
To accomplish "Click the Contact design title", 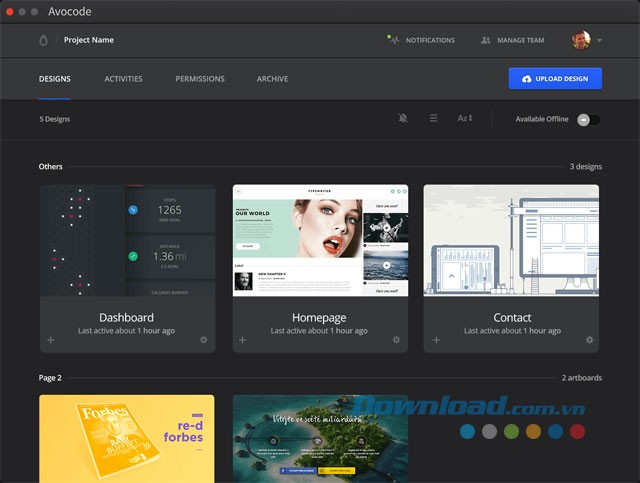I will click(x=512, y=317).
